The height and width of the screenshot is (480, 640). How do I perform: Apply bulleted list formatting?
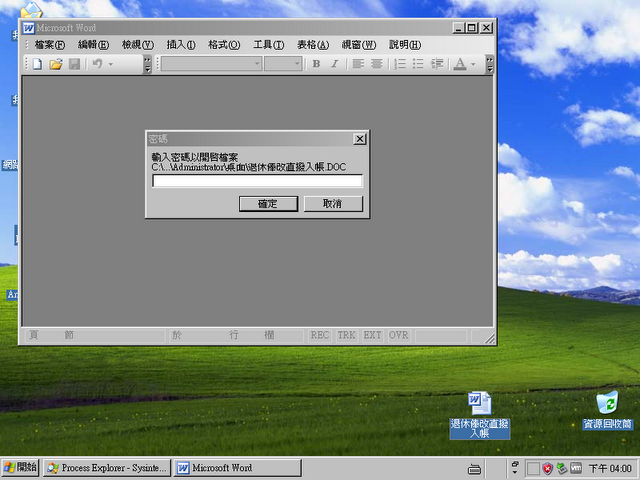click(x=418, y=64)
